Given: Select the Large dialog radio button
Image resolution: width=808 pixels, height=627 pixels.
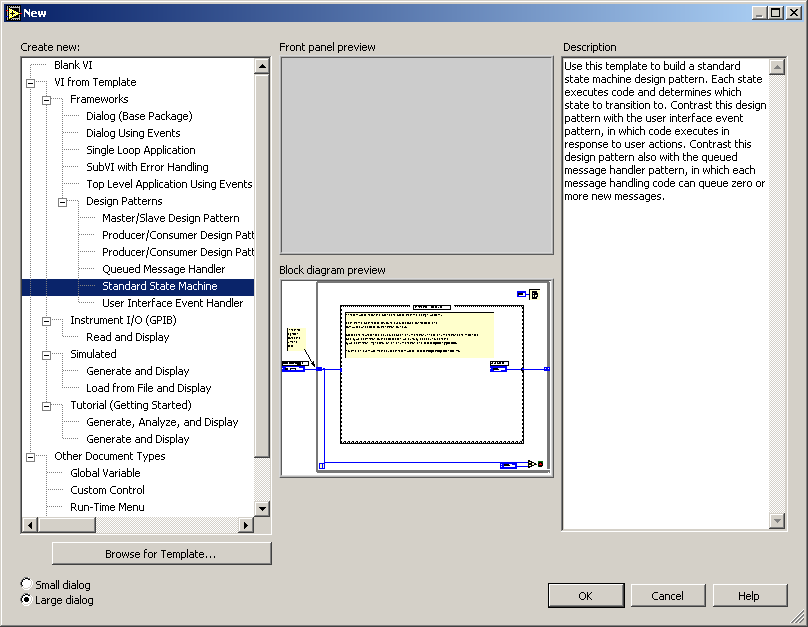Looking at the screenshot, I should click(x=26, y=599).
